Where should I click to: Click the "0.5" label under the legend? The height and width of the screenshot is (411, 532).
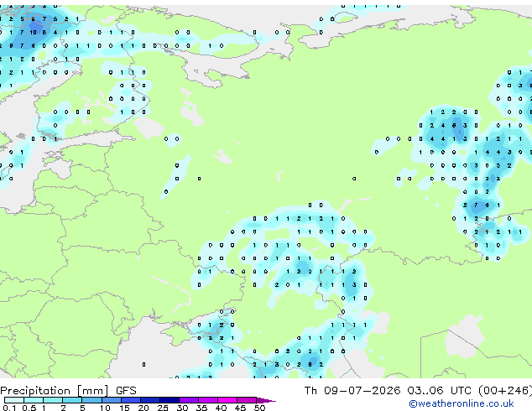[x=29, y=408]
